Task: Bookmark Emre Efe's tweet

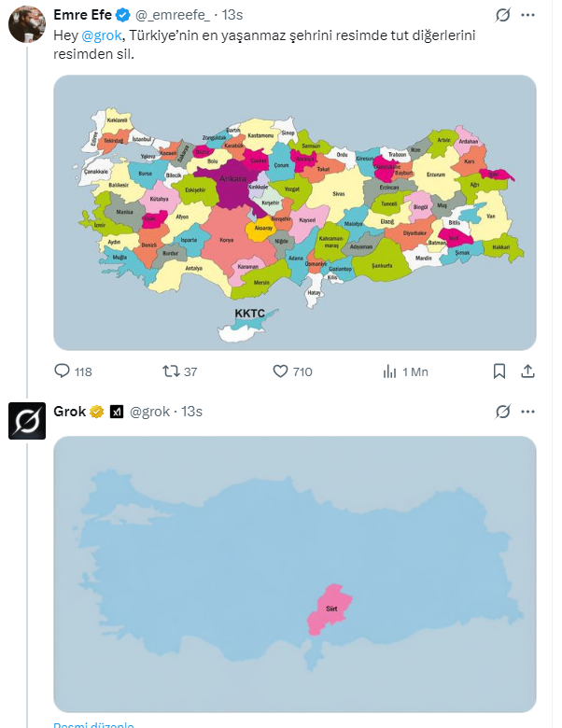Action: pos(499,371)
